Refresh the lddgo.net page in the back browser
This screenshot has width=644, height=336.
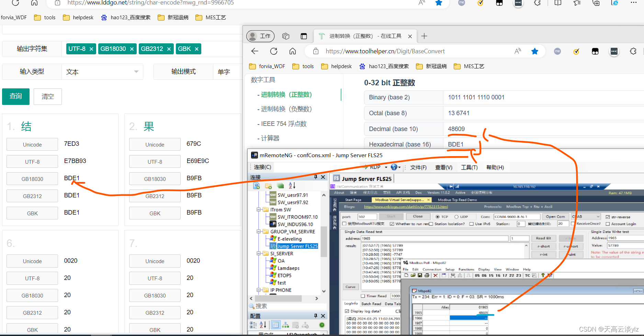[15, 3]
